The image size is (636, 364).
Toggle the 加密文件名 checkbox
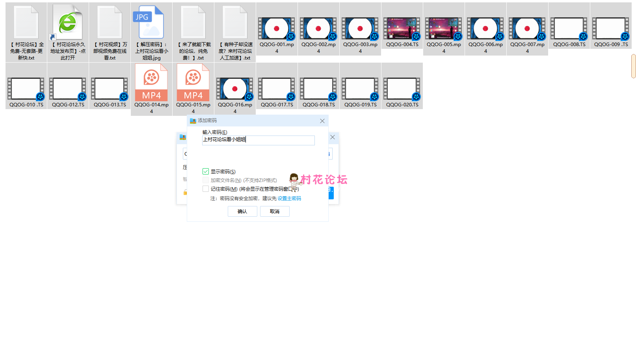coord(206,180)
